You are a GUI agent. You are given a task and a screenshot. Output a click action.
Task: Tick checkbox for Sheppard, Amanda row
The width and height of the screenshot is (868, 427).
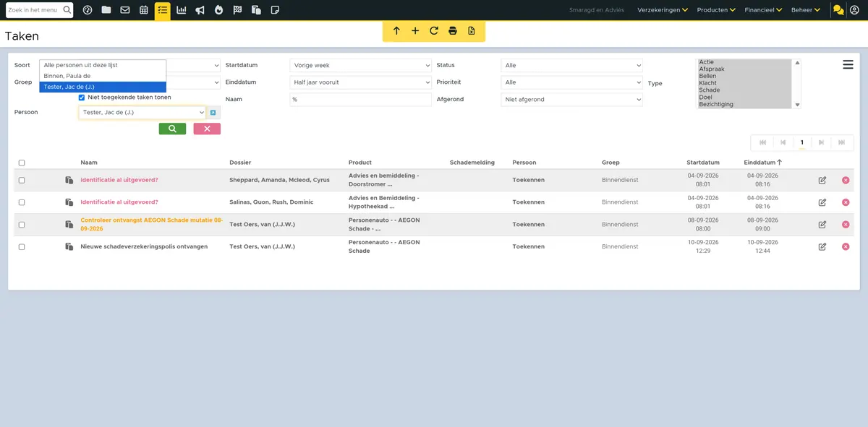22,180
